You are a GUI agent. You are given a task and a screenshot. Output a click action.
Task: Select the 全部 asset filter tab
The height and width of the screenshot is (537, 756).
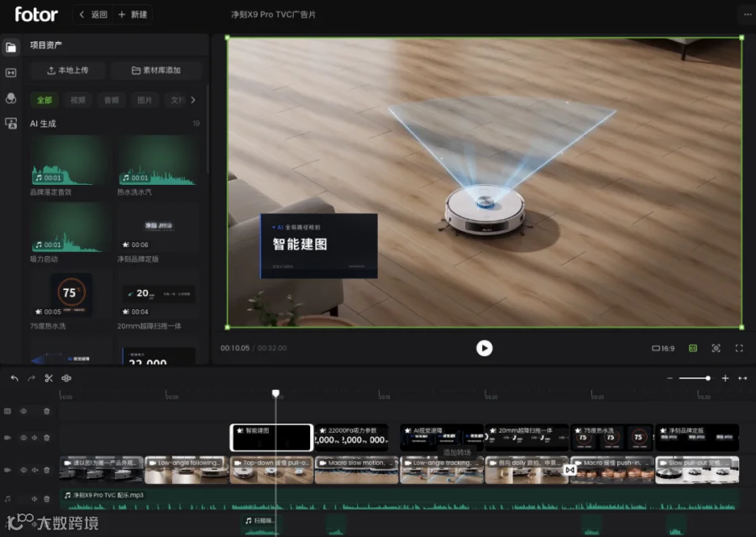(x=45, y=100)
